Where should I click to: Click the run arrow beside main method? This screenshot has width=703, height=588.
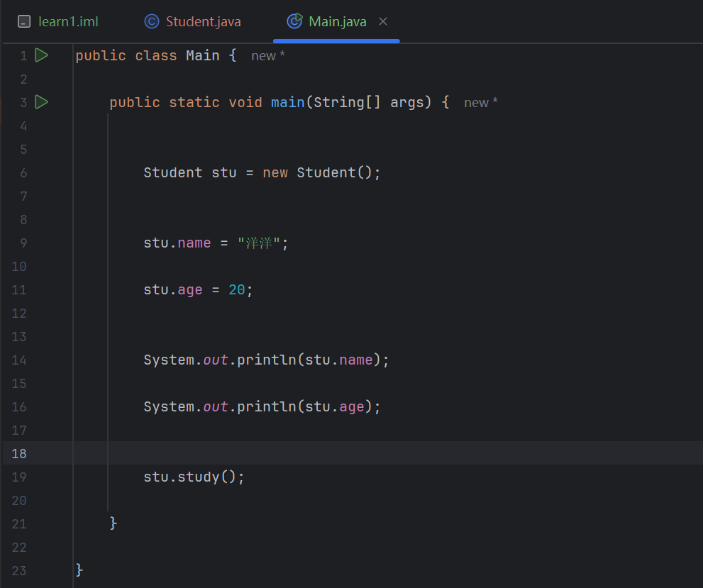click(41, 101)
